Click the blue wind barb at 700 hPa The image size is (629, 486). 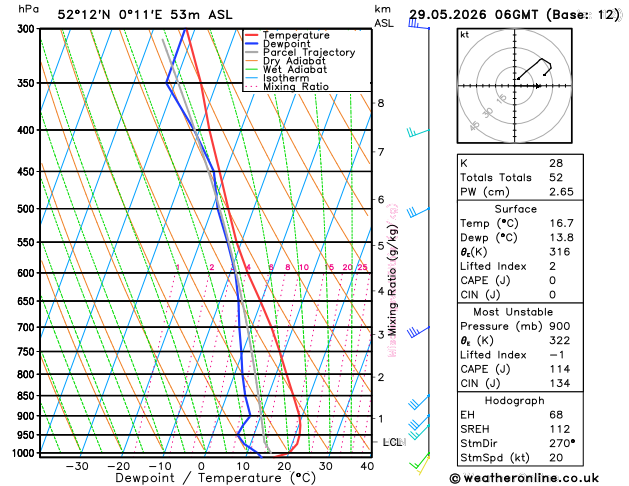[418, 332]
